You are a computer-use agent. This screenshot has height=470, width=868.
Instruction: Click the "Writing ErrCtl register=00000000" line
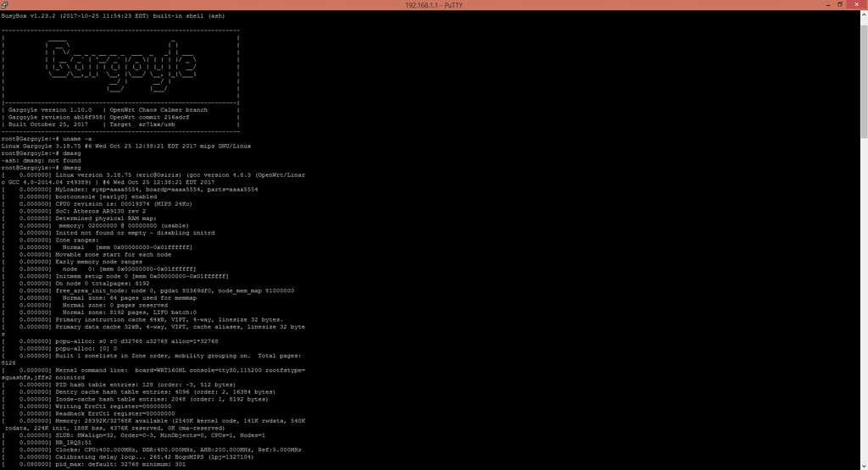point(86,406)
